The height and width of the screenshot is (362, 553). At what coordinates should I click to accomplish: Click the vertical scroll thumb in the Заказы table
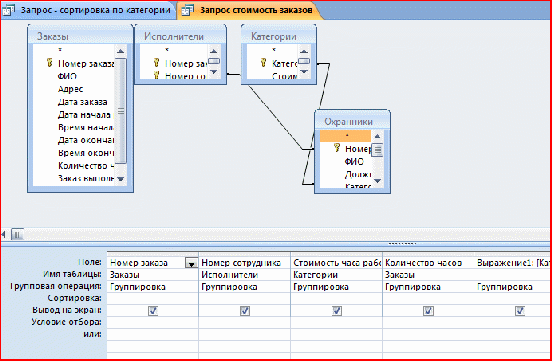click(x=121, y=111)
